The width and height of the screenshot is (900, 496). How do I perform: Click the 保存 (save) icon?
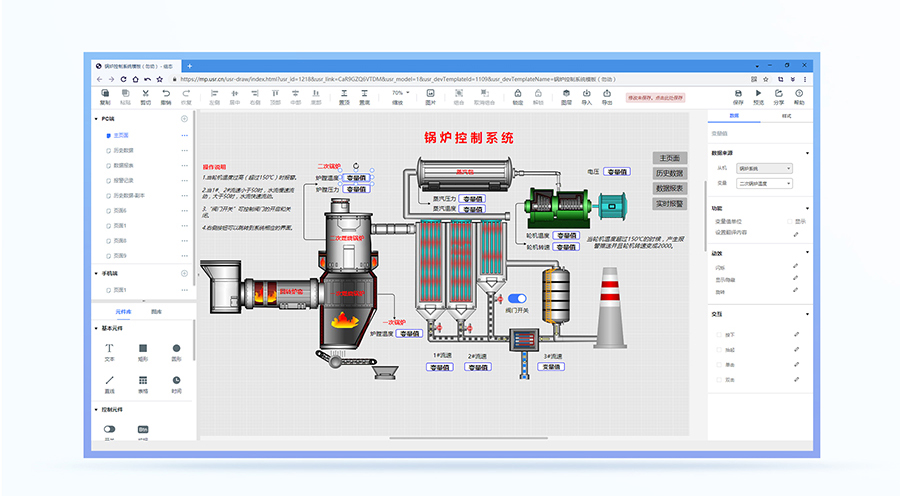738,97
